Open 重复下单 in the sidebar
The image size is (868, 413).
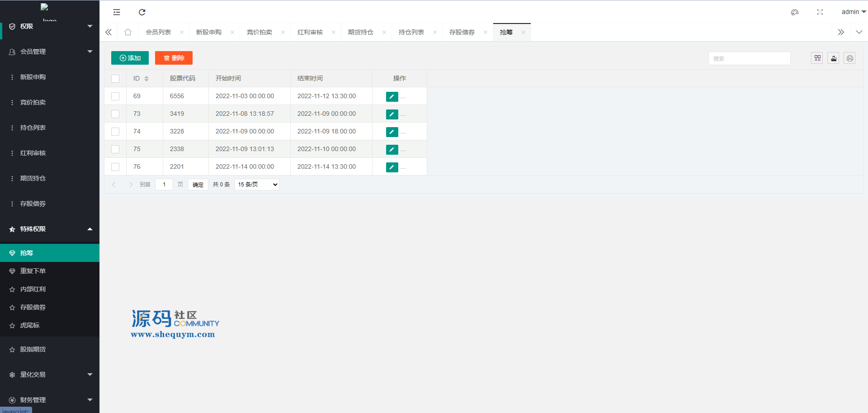tap(50, 271)
